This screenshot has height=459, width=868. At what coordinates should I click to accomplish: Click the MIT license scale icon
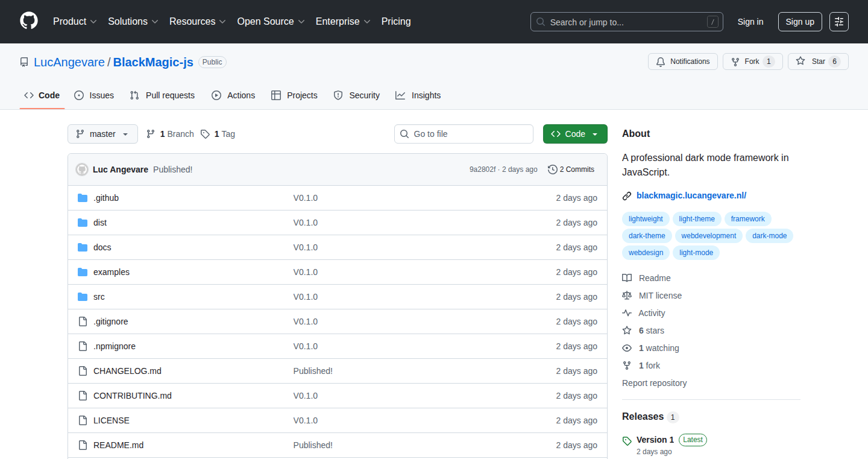(x=627, y=296)
